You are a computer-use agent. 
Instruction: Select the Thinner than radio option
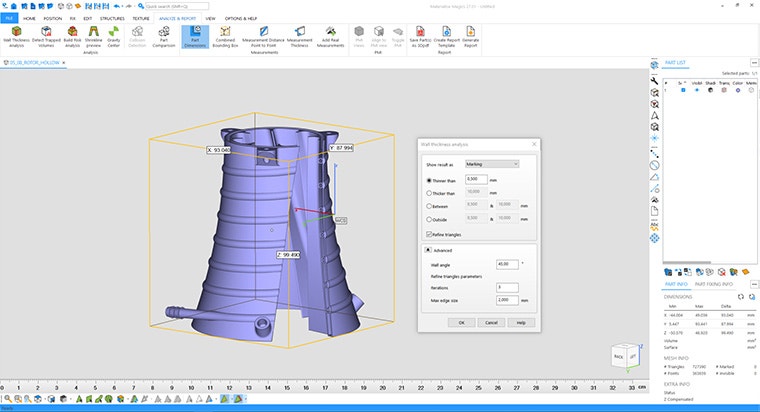pyautogui.click(x=429, y=180)
